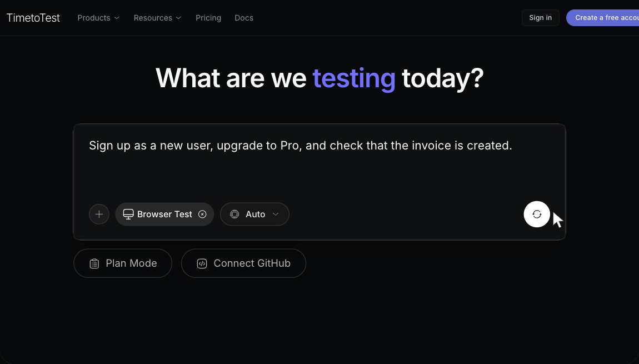Click the highlighted word "testing" in heading
This screenshot has width=639, height=364.
[x=354, y=78]
